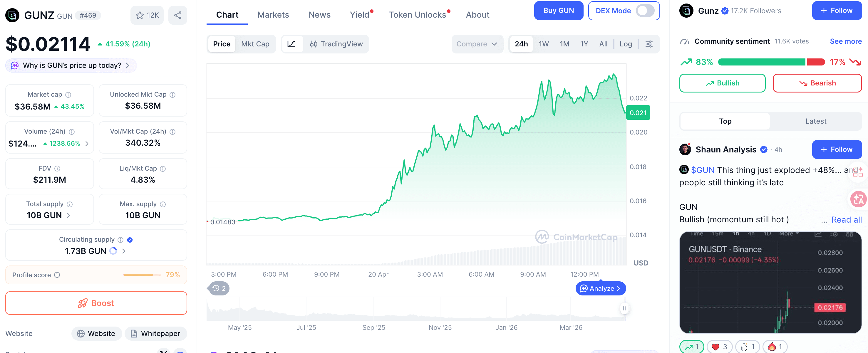Open the About tab

click(x=477, y=15)
